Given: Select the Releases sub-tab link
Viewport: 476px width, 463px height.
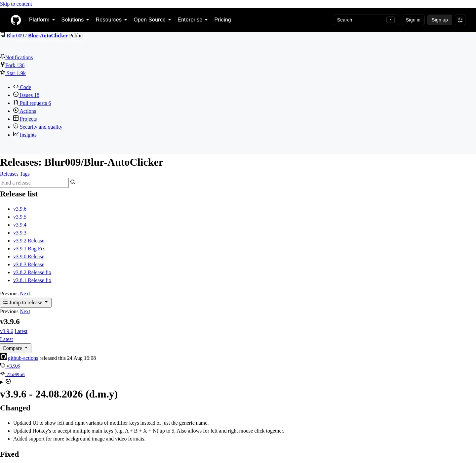Looking at the screenshot, I should [x=9, y=174].
